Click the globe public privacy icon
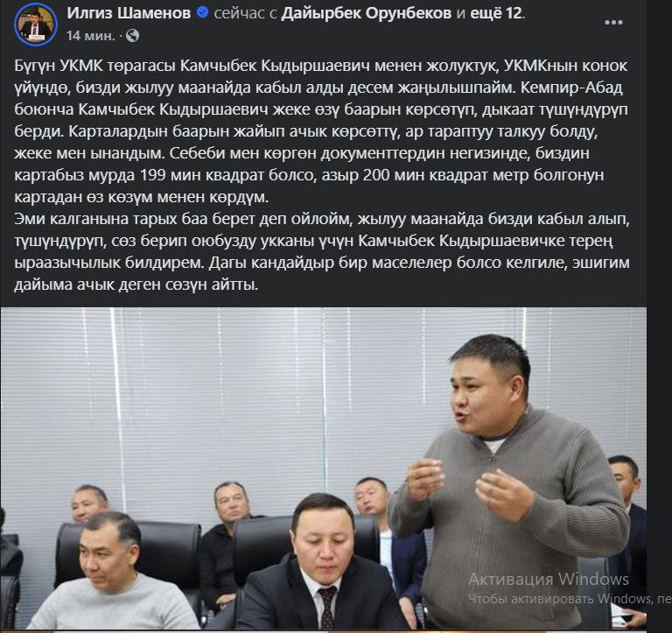The image size is (672, 633). (x=132, y=35)
